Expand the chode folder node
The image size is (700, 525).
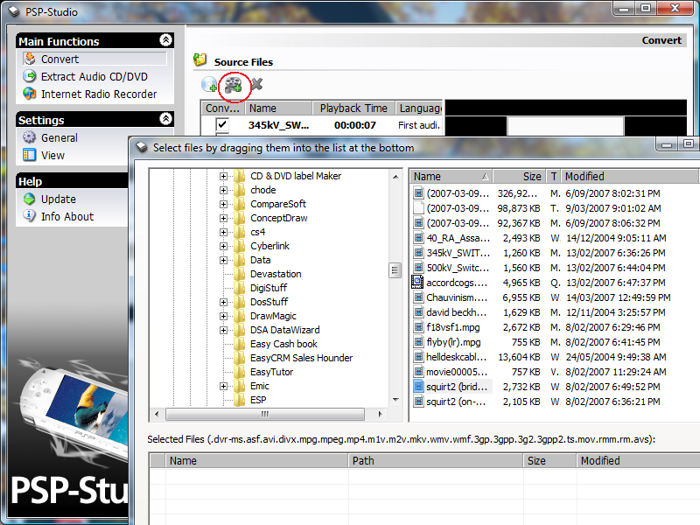[x=223, y=190]
